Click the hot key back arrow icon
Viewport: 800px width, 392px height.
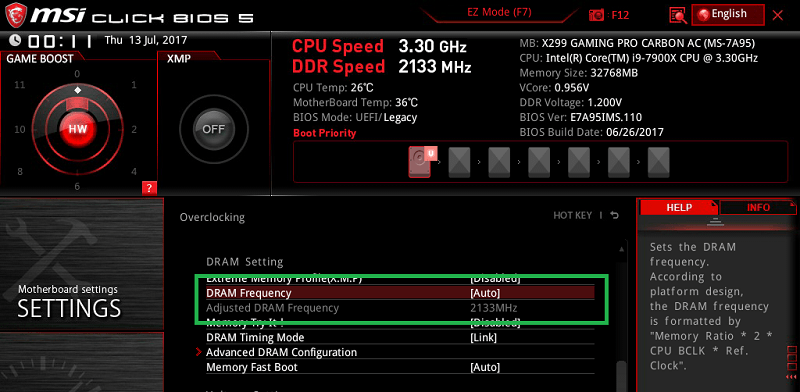click(615, 215)
